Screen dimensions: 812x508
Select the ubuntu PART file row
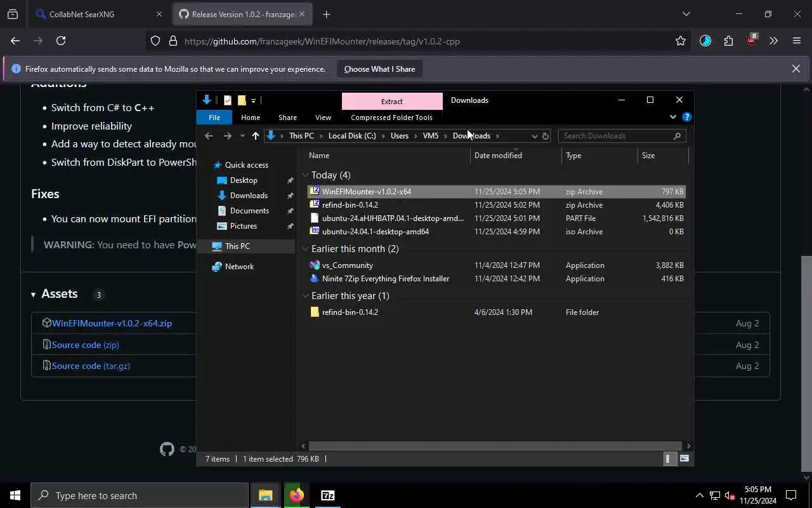point(496,218)
